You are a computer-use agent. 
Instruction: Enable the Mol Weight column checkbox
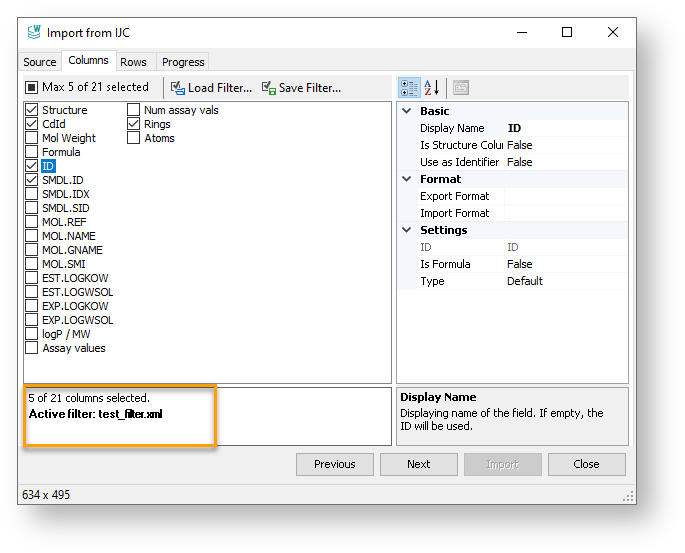click(32, 138)
